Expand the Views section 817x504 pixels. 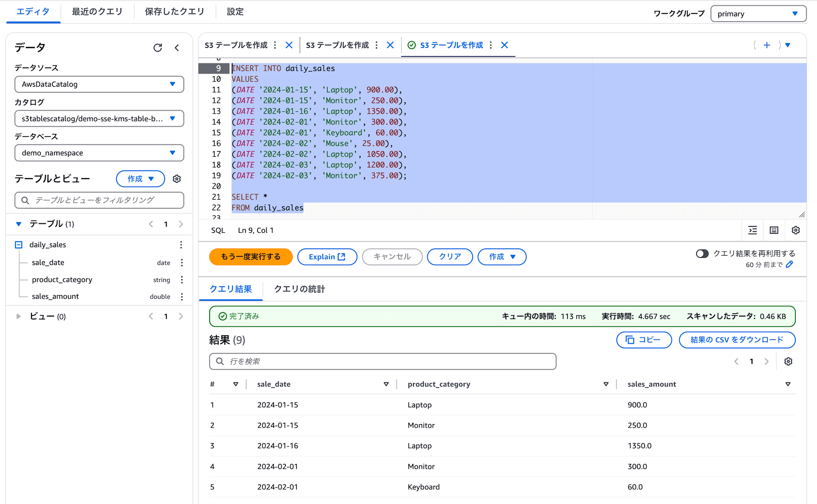tap(19, 316)
